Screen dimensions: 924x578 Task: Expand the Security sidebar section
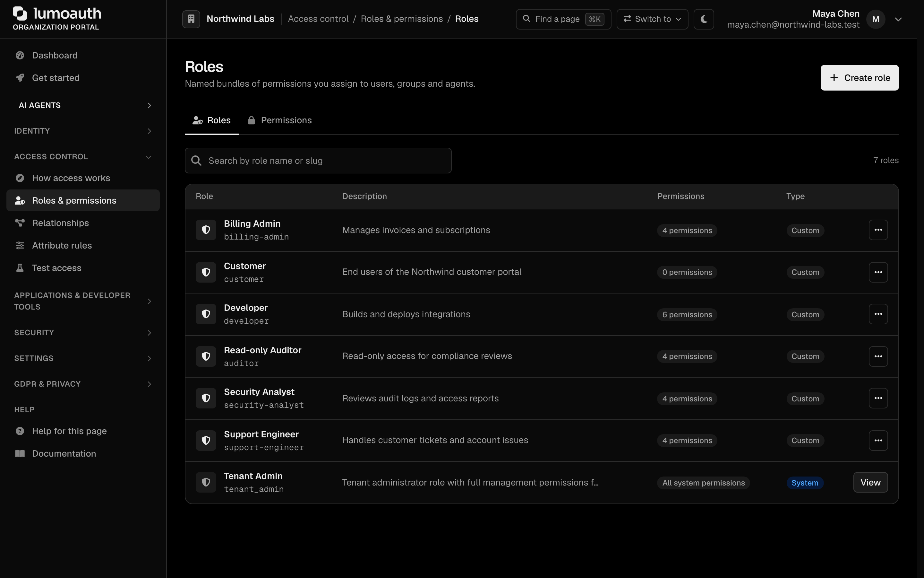[83, 333]
